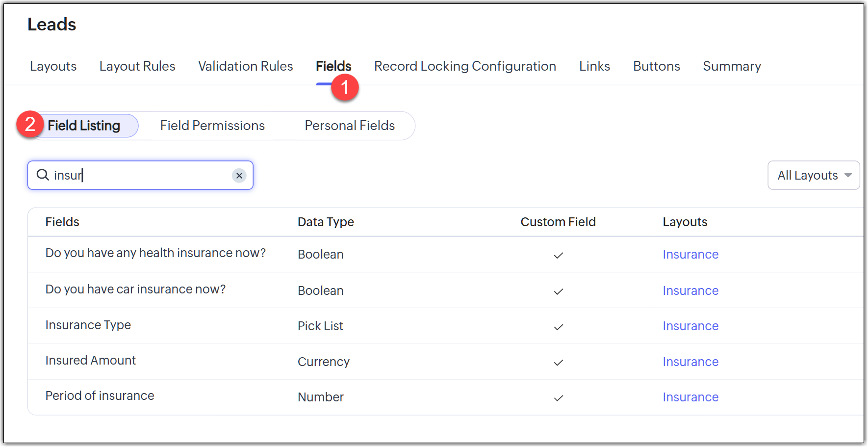The width and height of the screenshot is (868, 447).
Task: Go to Validation Rules tab
Action: coord(245,66)
